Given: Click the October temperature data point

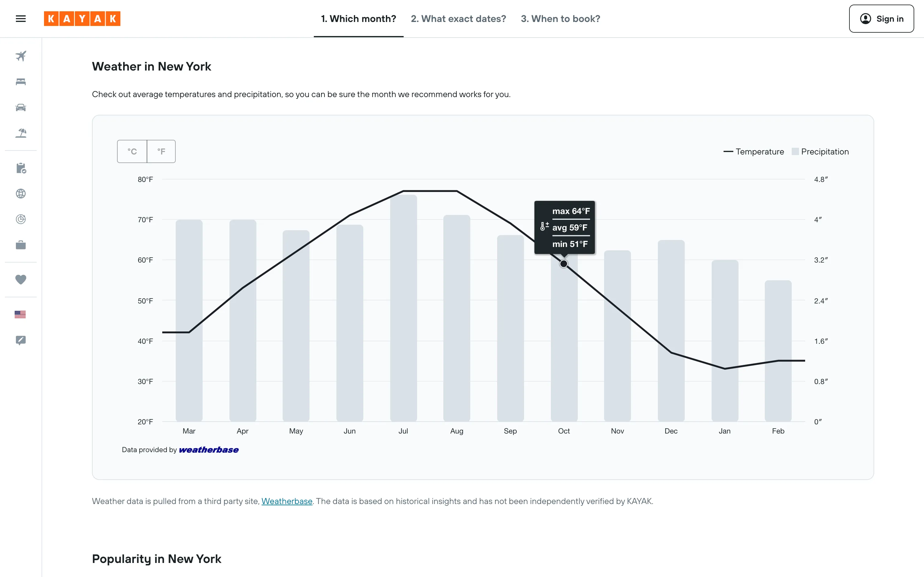Looking at the screenshot, I should 563,264.
